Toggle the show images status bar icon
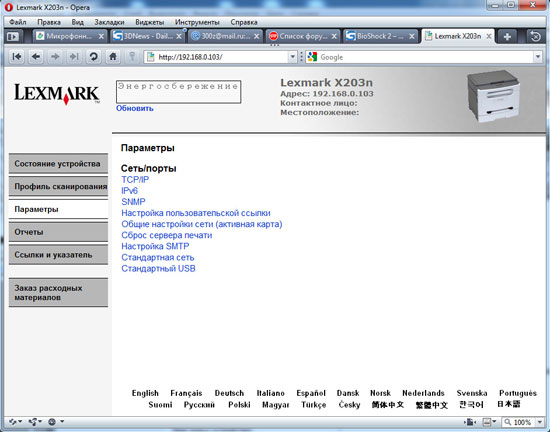The width and height of the screenshot is (550, 432). point(489,422)
